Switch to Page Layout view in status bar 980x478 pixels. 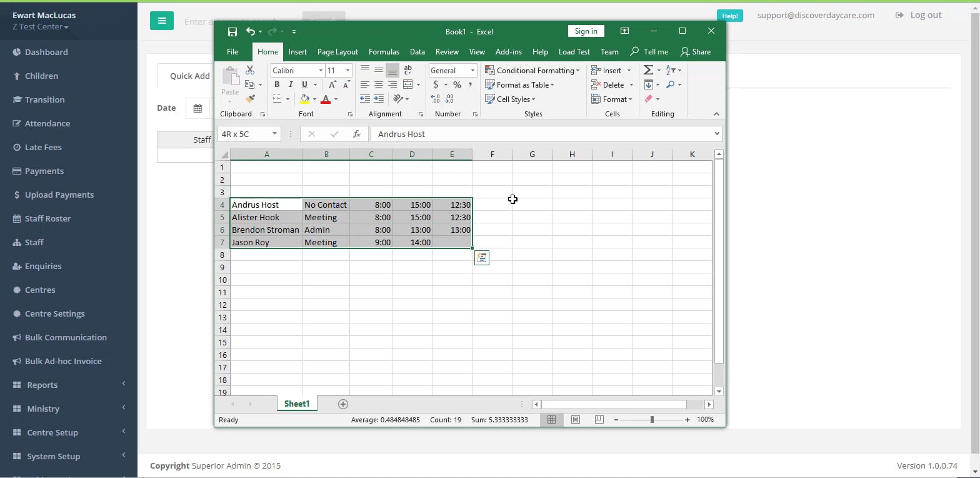[575, 420]
